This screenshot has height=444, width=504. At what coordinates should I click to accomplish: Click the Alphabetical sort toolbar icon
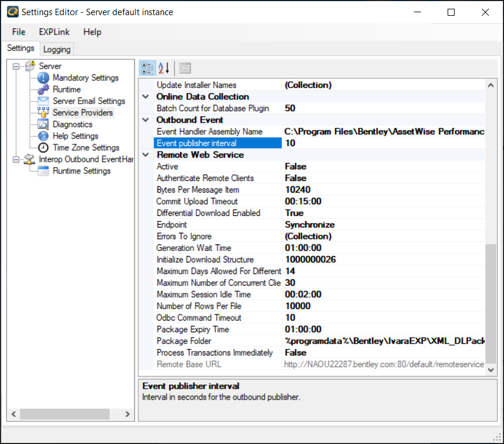164,68
